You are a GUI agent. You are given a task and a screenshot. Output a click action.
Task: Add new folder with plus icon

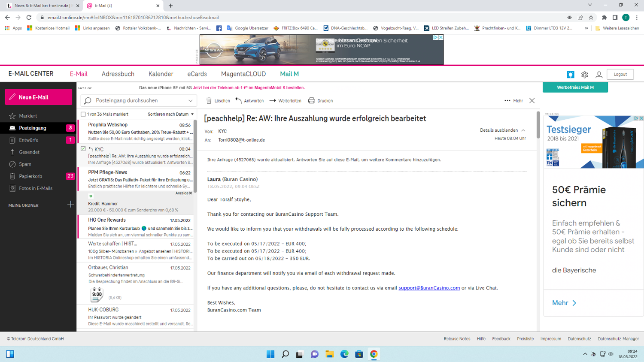(70, 205)
